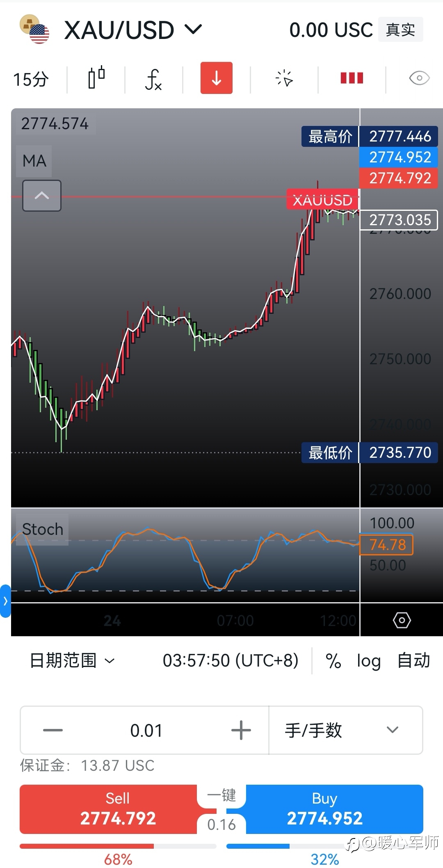Open the 真实 account type badge
This screenshot has height=868, width=443.
click(x=400, y=30)
